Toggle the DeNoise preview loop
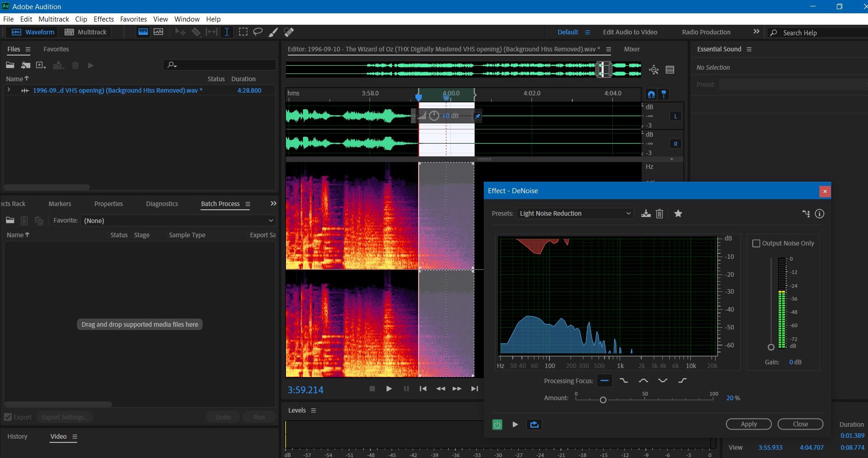Viewport: 868px width, 458px height. [x=534, y=424]
